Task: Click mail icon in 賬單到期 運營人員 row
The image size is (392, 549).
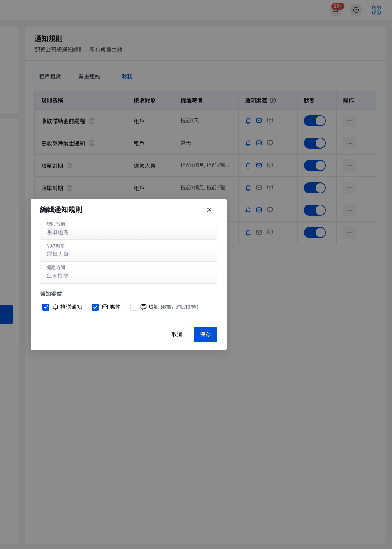Action: point(259,165)
